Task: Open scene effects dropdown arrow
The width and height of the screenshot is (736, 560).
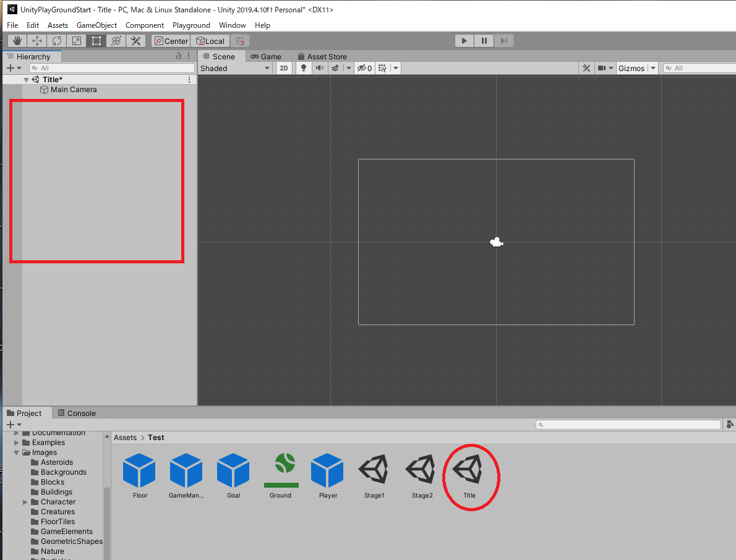Action: 348,69
